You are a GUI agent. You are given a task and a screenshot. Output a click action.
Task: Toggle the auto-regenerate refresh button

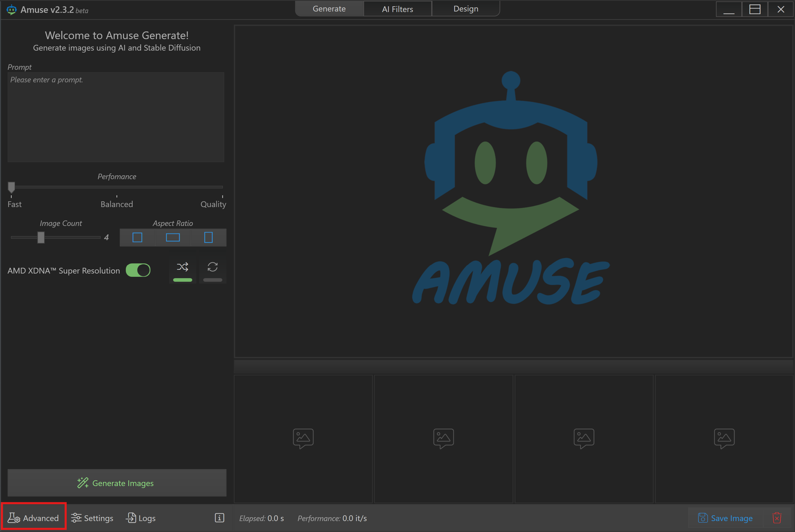coord(213,271)
